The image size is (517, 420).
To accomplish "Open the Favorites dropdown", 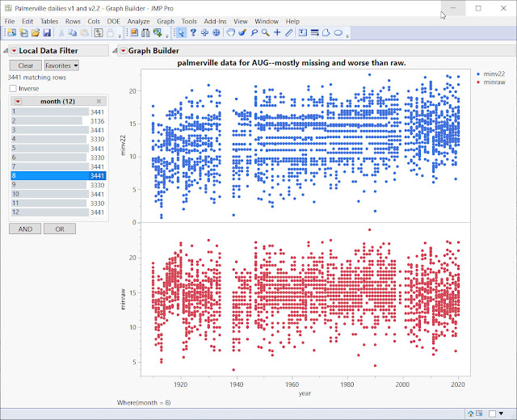I will pos(61,65).
